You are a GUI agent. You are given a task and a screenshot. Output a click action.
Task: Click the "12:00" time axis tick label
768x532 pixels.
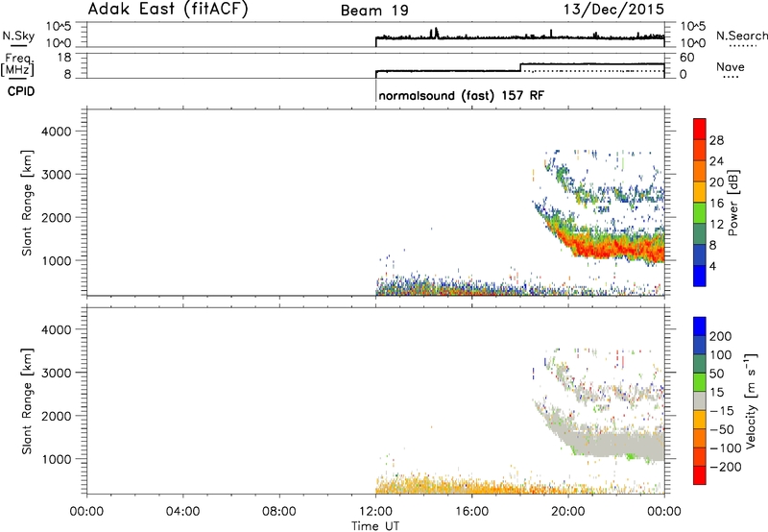tap(375, 512)
